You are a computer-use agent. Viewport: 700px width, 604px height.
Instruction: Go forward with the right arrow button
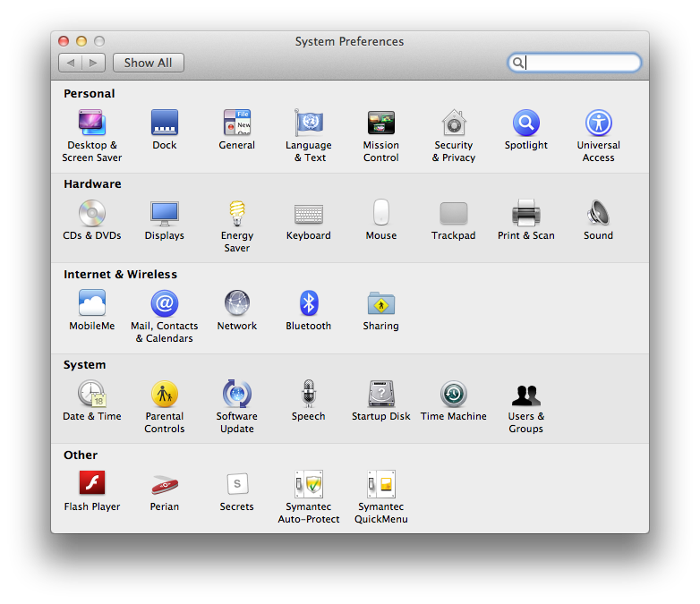pos(94,63)
